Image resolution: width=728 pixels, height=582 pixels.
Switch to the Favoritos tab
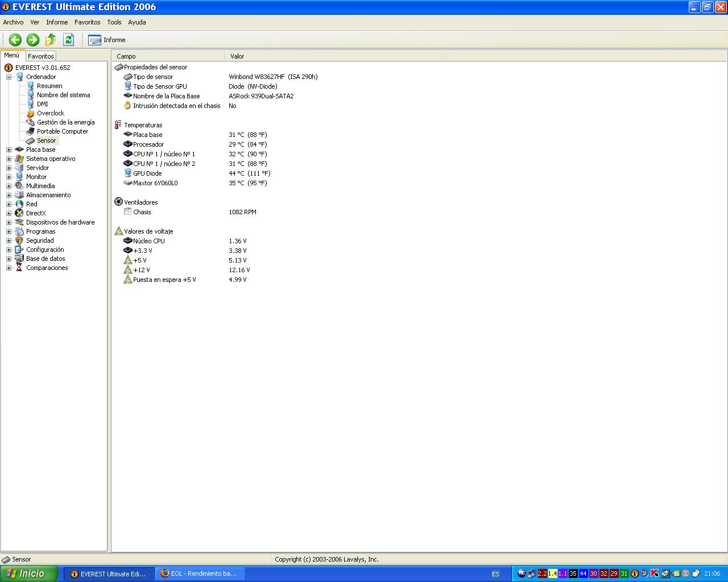coord(41,56)
